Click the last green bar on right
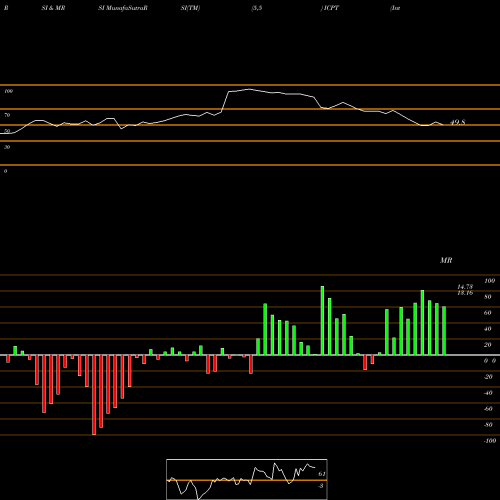The image size is (500, 500). point(444,331)
